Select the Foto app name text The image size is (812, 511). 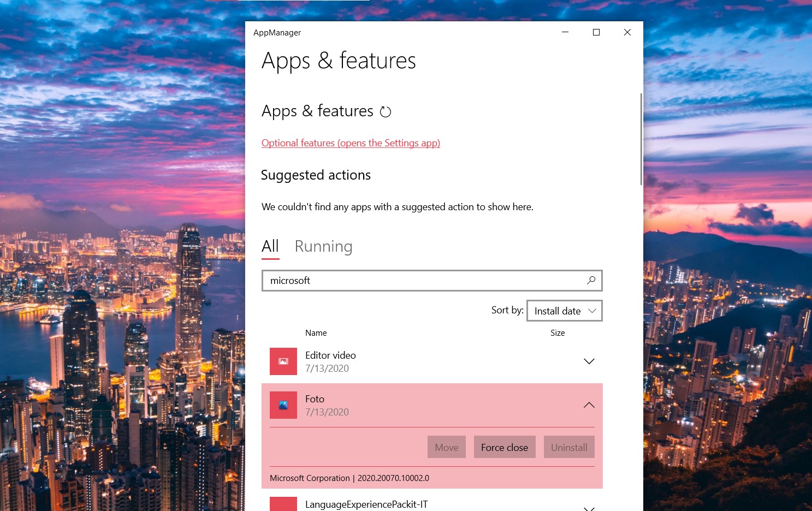[315, 399]
